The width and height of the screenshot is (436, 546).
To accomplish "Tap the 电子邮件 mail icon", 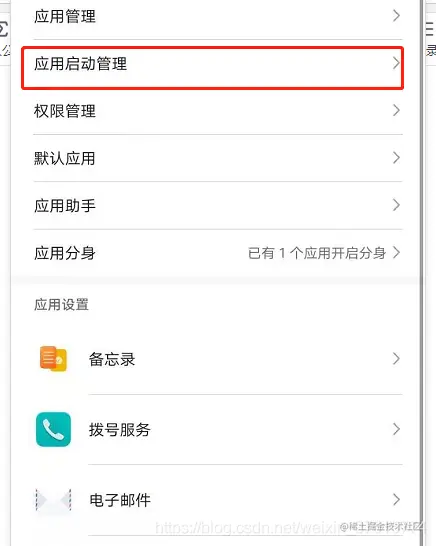I will pos(53,500).
